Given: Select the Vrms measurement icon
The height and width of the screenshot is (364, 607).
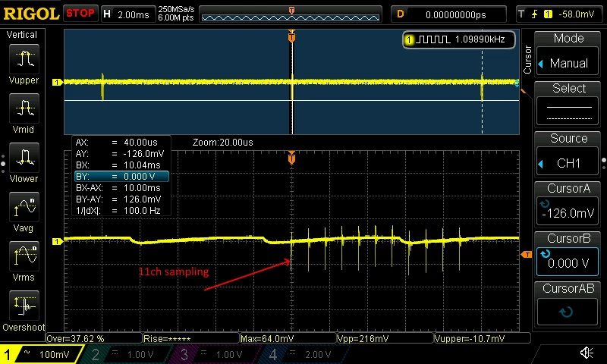Looking at the screenshot, I should coord(24,256).
